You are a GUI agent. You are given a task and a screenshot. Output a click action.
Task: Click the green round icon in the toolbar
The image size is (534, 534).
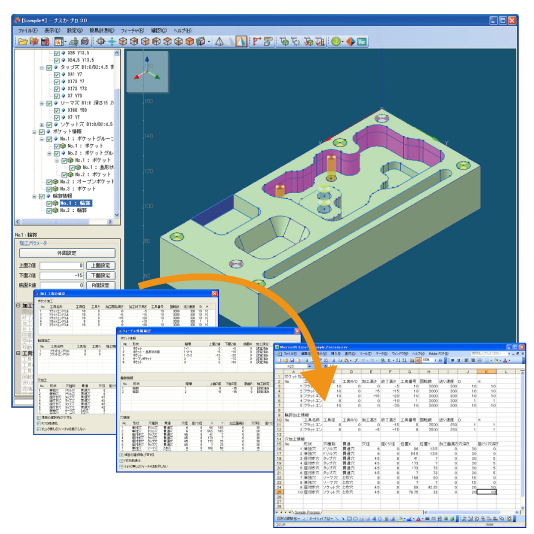click(336, 42)
